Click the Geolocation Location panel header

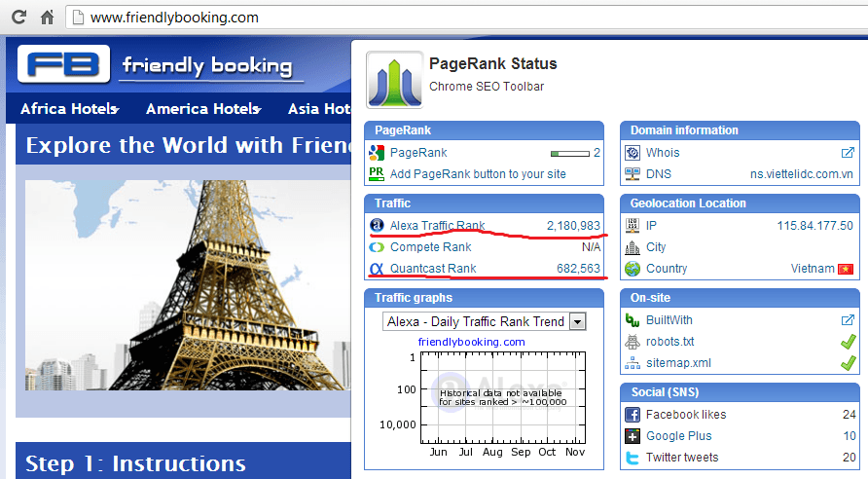(x=740, y=203)
